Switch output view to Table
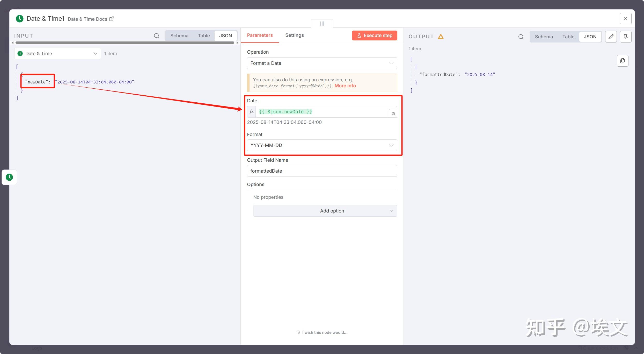 pos(568,37)
